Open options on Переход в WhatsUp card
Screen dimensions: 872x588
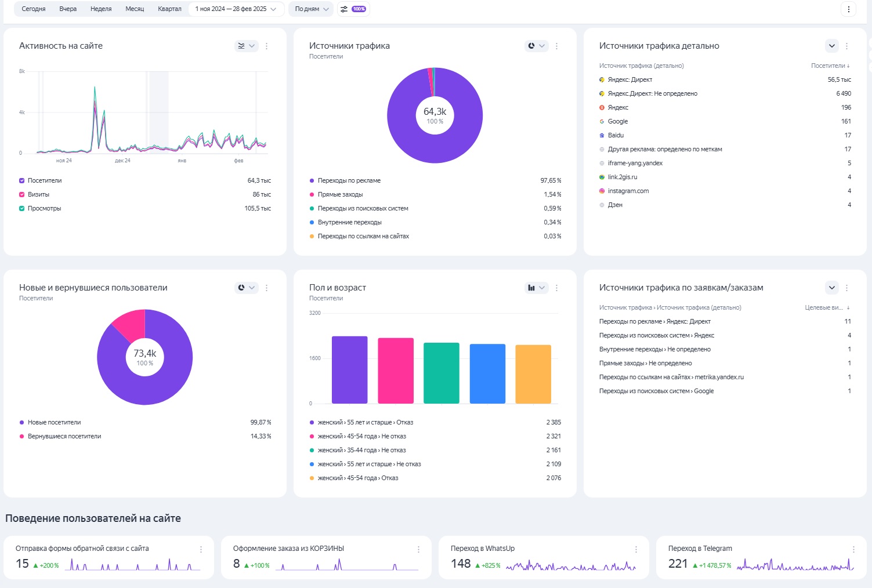tap(636, 549)
